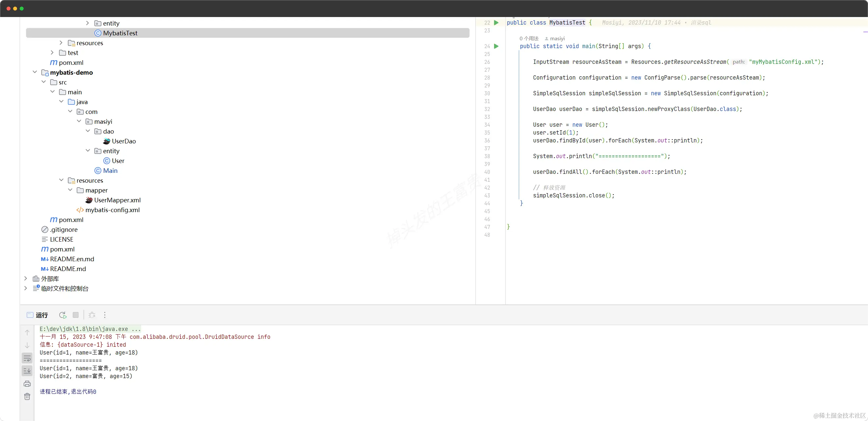Click the run gutter arrow beside main method

point(496,46)
